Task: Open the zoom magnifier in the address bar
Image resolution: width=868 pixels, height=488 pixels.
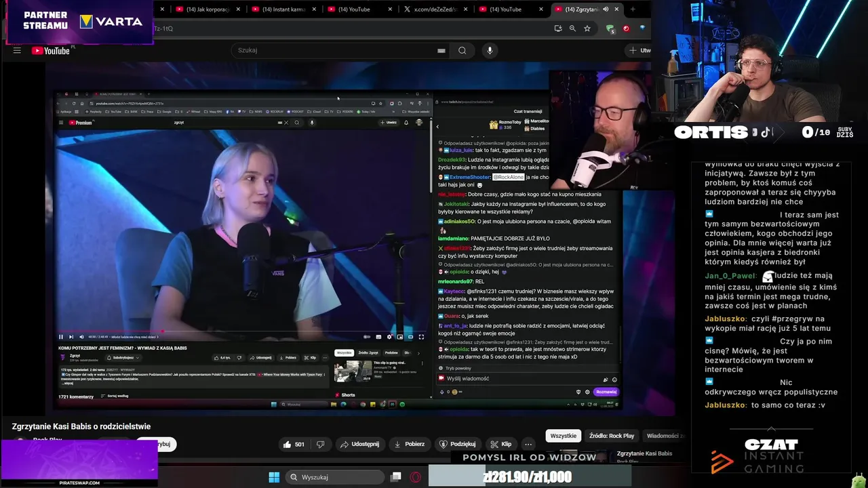Action: click(x=572, y=28)
